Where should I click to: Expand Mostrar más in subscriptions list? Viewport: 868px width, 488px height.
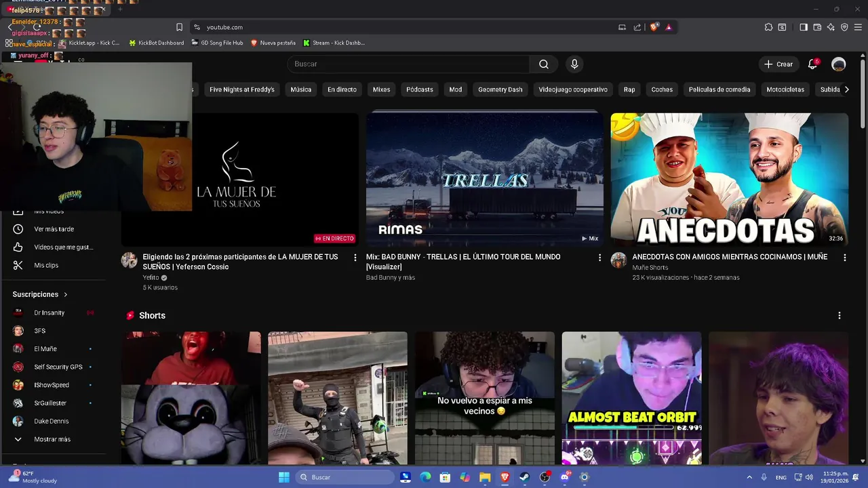pos(54,439)
